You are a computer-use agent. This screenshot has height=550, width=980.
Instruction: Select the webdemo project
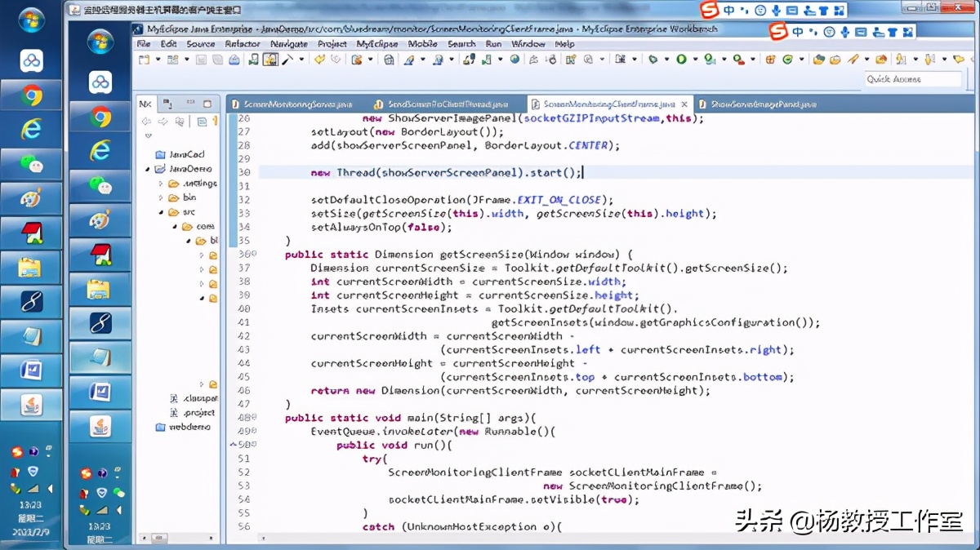[184, 427]
